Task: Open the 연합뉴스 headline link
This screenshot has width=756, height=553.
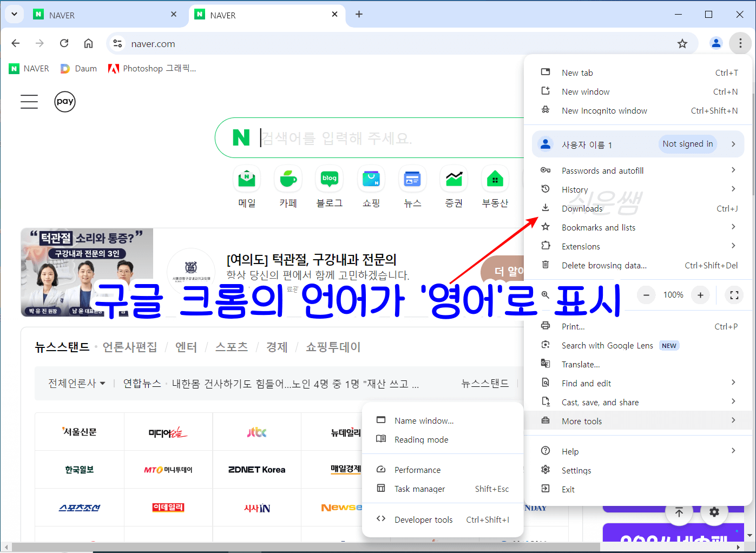Action: [x=142, y=383]
